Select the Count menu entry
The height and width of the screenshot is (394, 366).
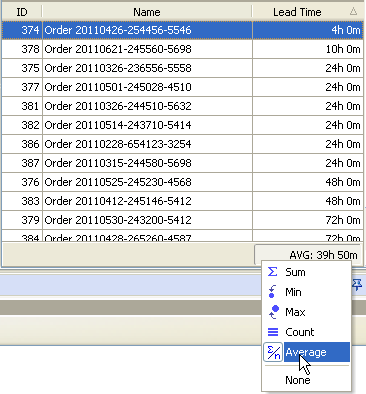[306, 332]
